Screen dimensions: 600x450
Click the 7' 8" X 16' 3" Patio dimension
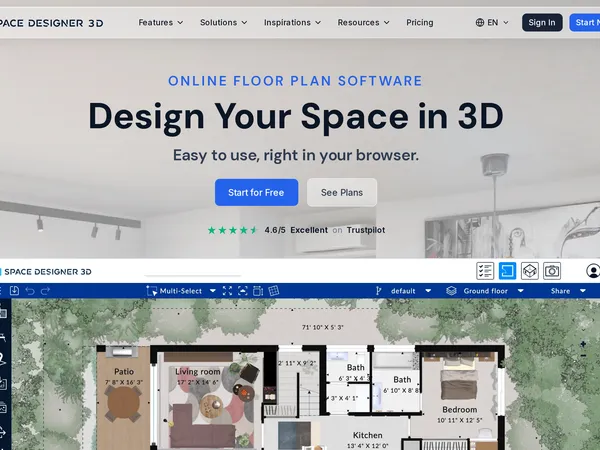pyautogui.click(x=124, y=382)
